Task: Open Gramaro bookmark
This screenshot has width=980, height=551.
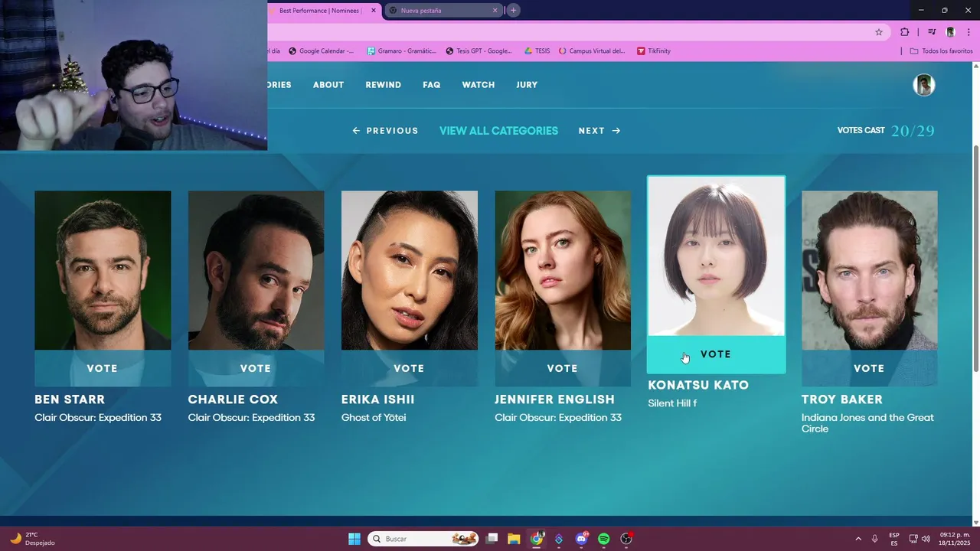Action: [402, 51]
